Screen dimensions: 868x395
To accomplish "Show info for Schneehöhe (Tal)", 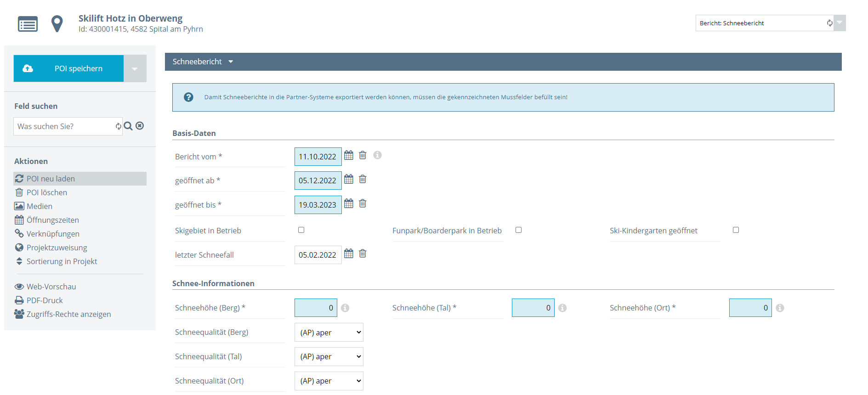I will [x=562, y=308].
